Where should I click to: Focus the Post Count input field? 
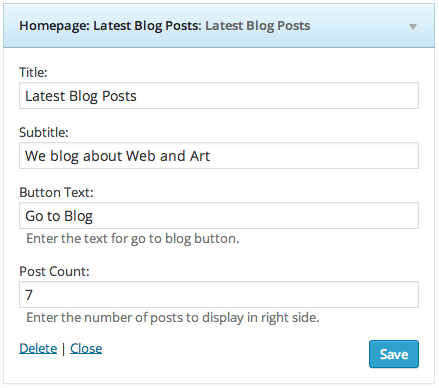point(219,295)
